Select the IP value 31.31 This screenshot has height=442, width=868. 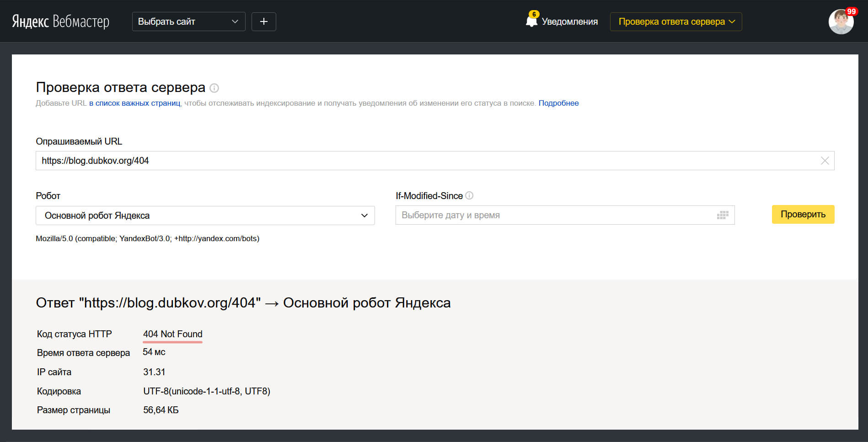[x=154, y=372]
